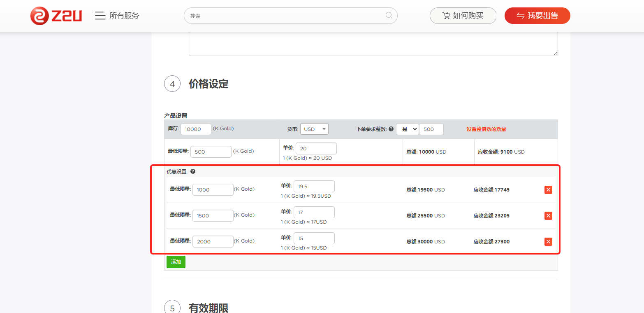Screen dimensions: 644x313
Task: Click the Z2U logo
Action: coord(56,16)
